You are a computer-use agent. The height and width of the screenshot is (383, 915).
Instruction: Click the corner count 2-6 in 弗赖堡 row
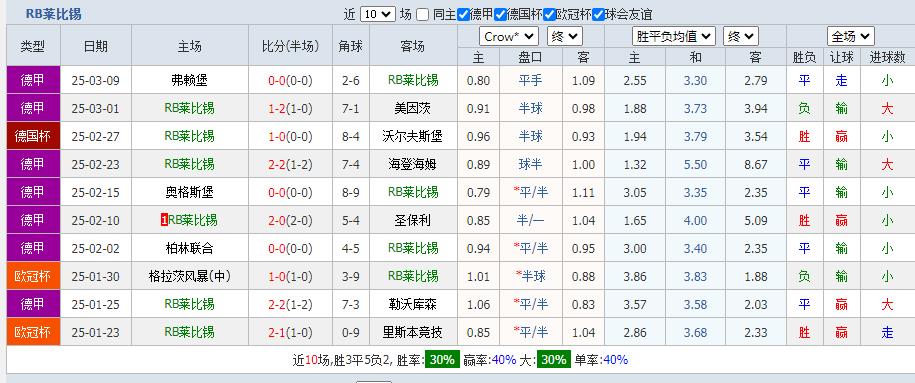[351, 80]
